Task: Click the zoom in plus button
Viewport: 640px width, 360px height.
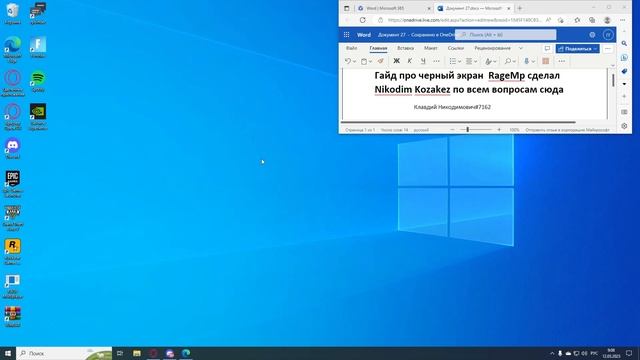Action: [499, 130]
